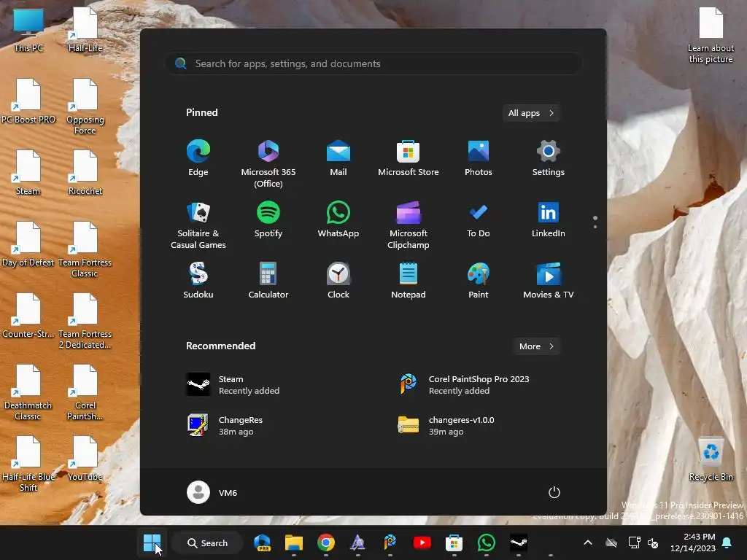Select the Corel PaintSh... desktop shortcut
The width and height of the screenshot is (747, 560).
coord(85,392)
